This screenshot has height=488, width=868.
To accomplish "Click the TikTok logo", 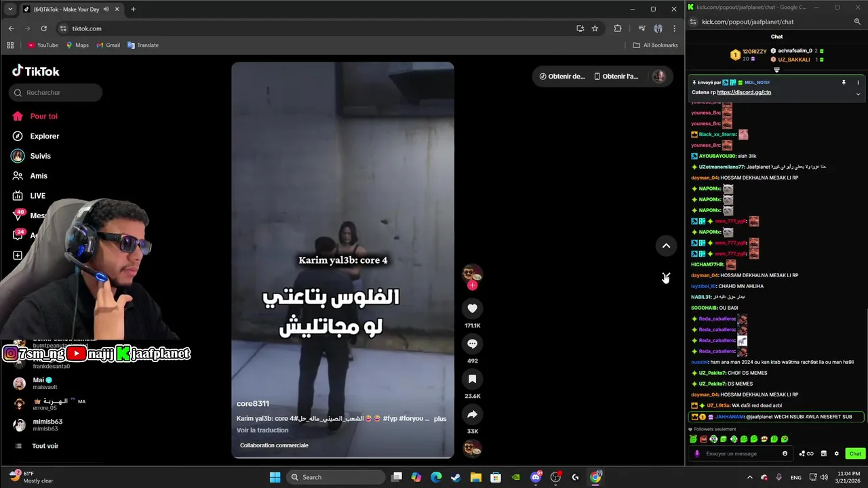I will point(36,71).
